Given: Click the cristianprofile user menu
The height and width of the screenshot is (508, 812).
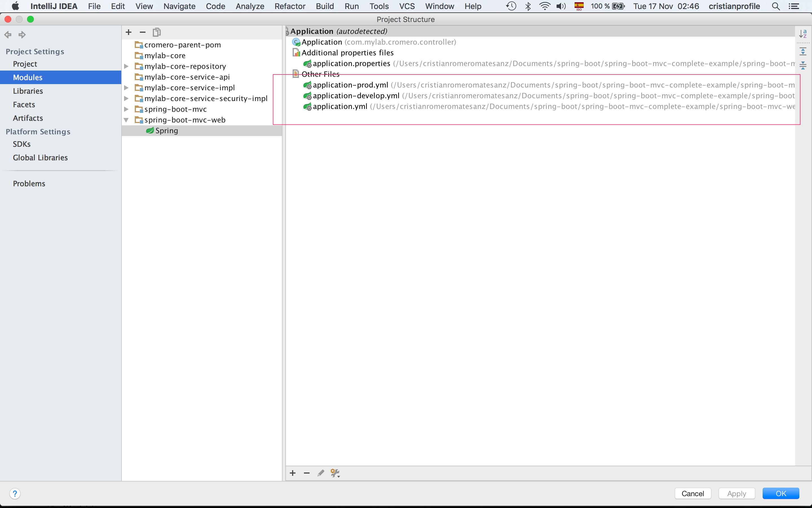Looking at the screenshot, I should click(734, 6).
